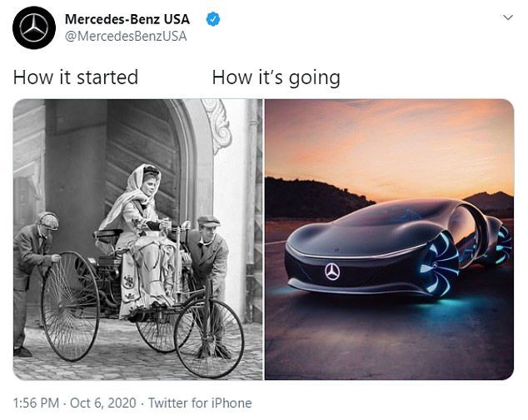Viewport: 528px width, 420px height.
Task: Expand the tweet options chevron
Action: pos(508,17)
